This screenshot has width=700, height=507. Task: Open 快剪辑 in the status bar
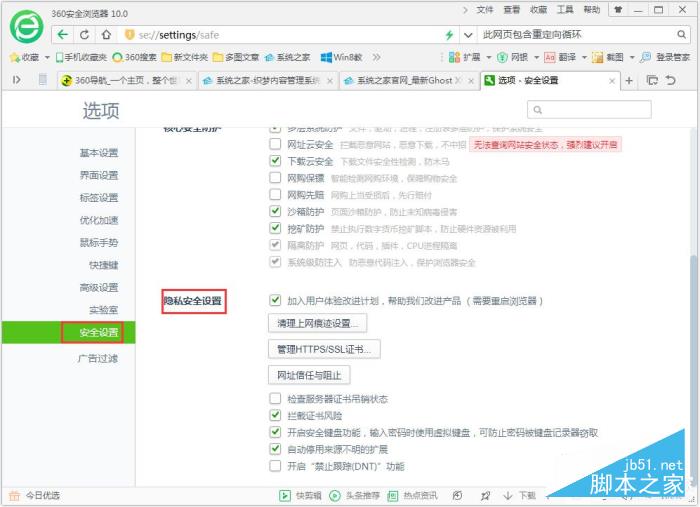pos(300,495)
